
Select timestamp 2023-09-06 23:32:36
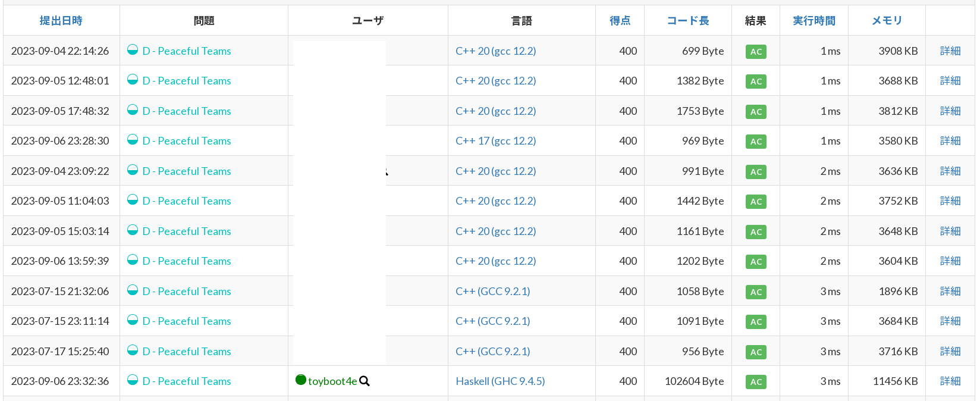click(x=60, y=381)
